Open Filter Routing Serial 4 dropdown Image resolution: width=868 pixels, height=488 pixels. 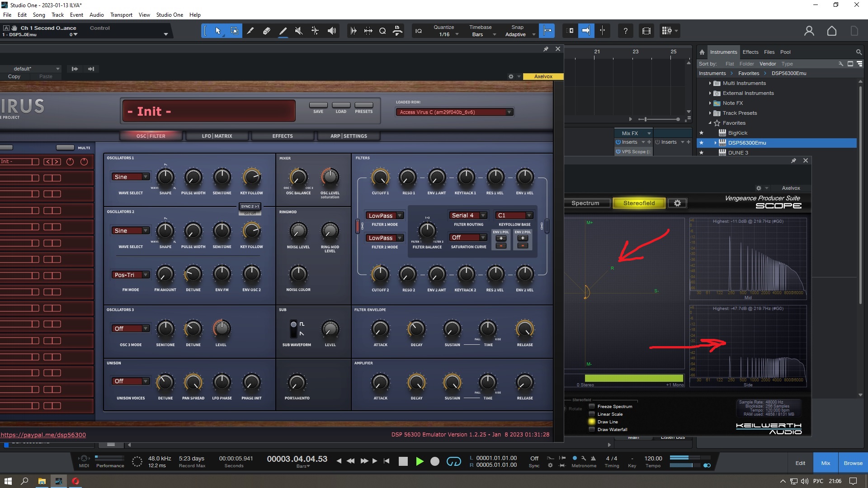coord(468,215)
